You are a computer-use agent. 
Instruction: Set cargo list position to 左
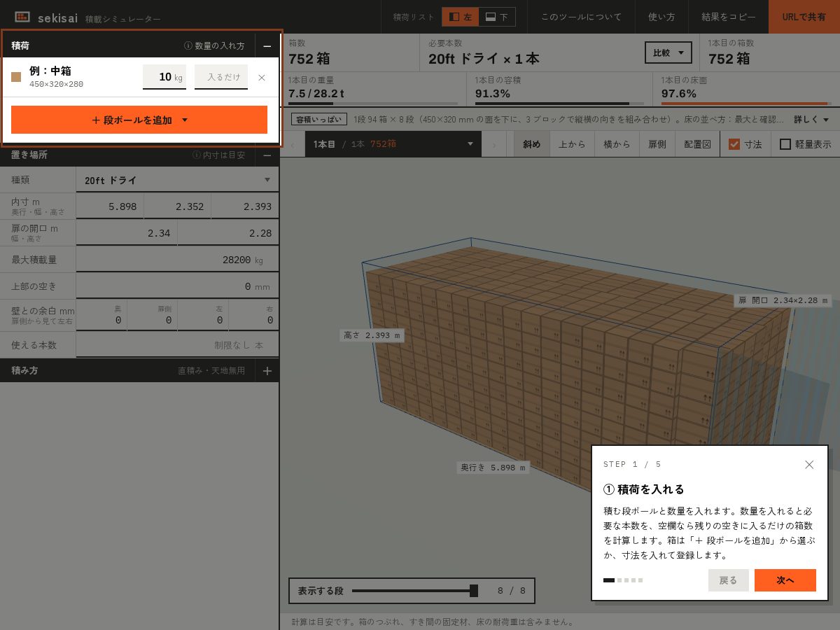point(461,17)
